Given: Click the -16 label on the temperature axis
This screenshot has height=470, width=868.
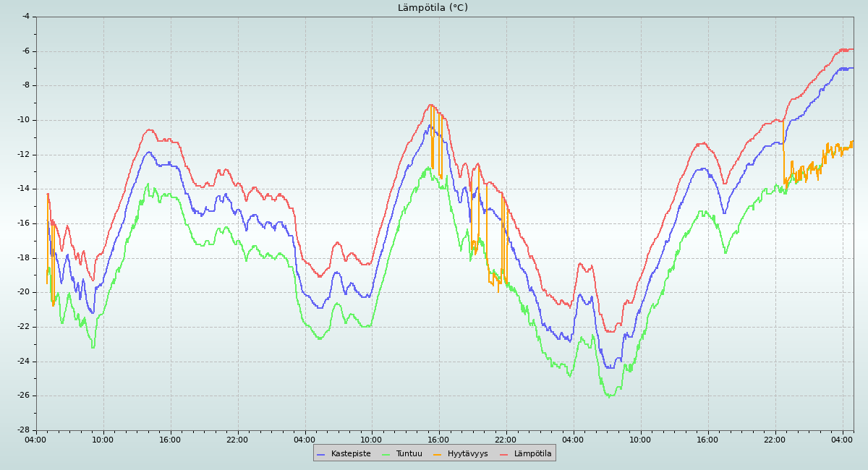Looking at the screenshot, I should tap(23, 223).
